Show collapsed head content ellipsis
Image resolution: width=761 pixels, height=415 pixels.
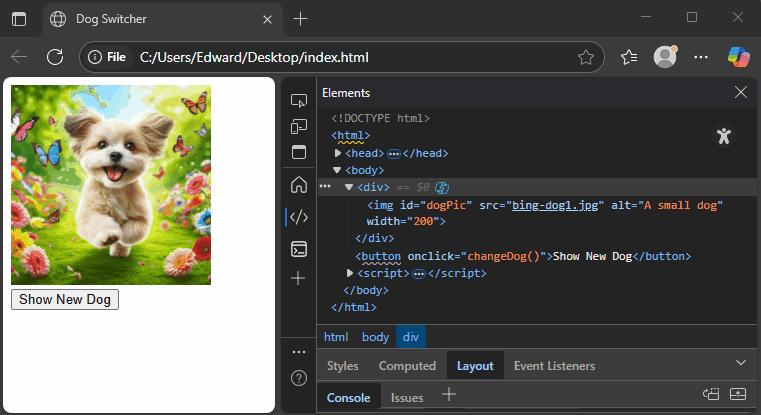(x=394, y=154)
